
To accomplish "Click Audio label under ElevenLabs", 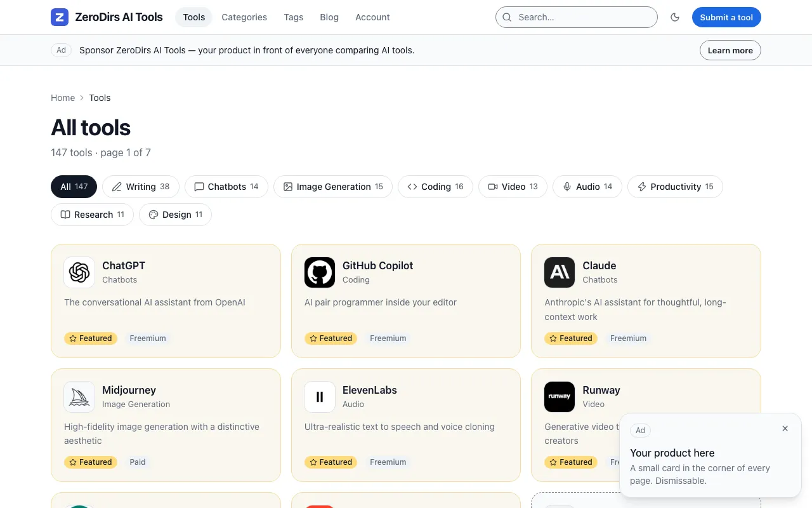I will (x=353, y=404).
